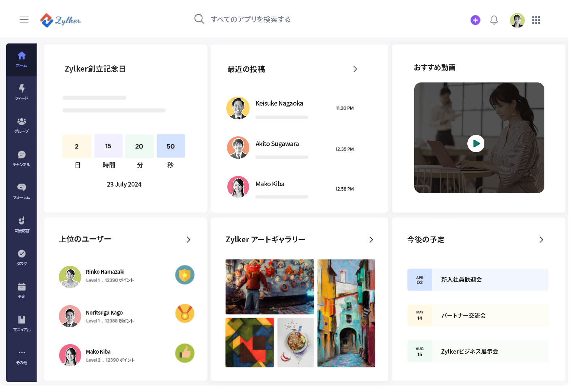This screenshot has height=392, width=574.
Task: Open the パートナー交流会 event
Action: [x=478, y=316]
